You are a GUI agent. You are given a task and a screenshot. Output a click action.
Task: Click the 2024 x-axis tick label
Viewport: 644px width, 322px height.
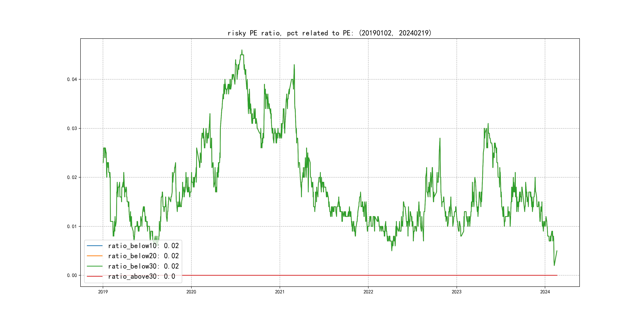[545, 292]
